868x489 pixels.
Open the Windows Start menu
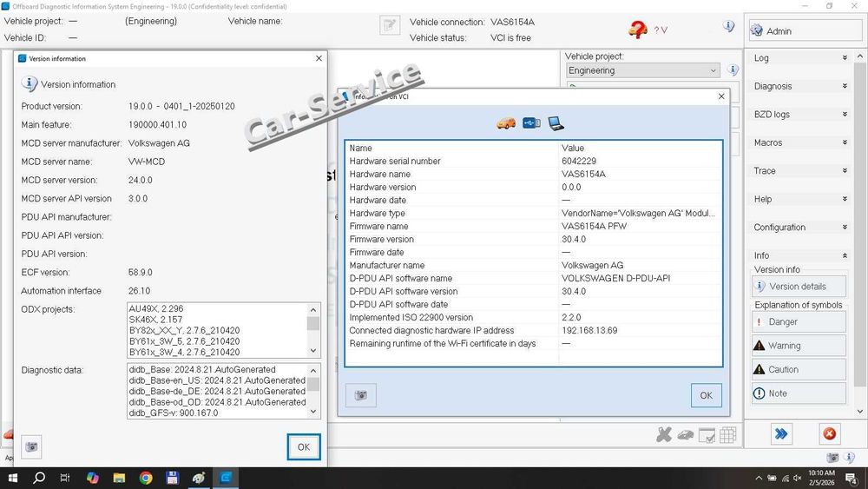[x=13, y=478]
